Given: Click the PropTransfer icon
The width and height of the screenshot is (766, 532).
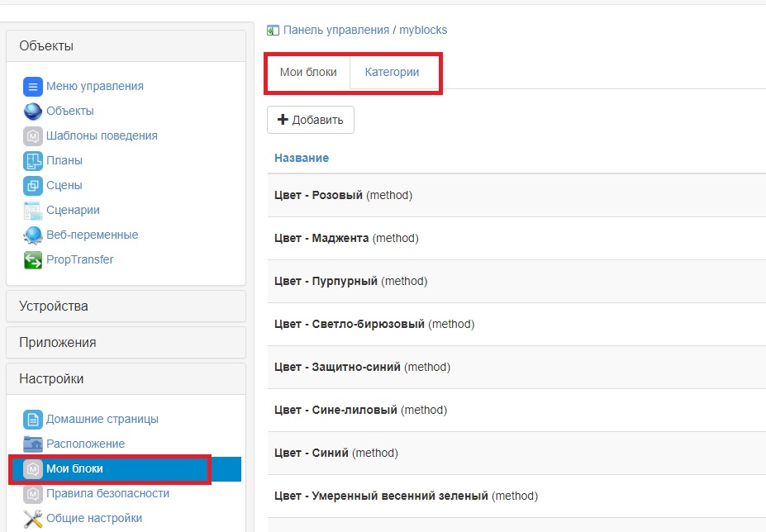Looking at the screenshot, I should tap(33, 259).
